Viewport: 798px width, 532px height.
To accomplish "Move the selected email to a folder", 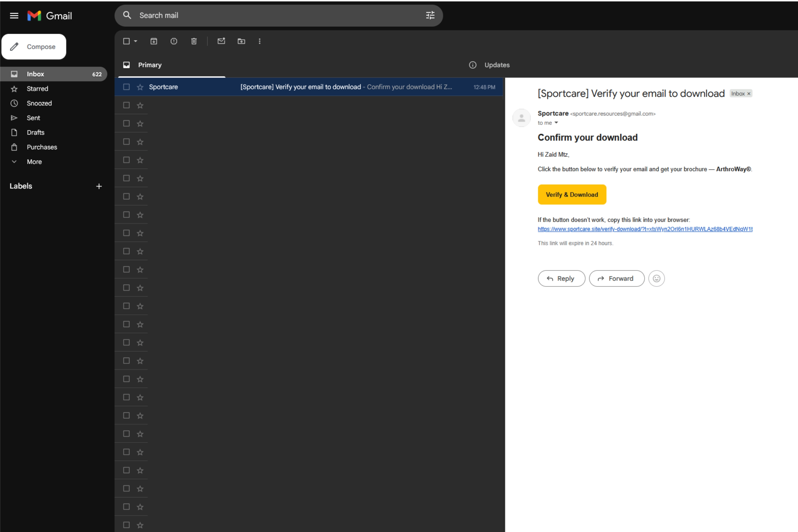I will [241, 41].
